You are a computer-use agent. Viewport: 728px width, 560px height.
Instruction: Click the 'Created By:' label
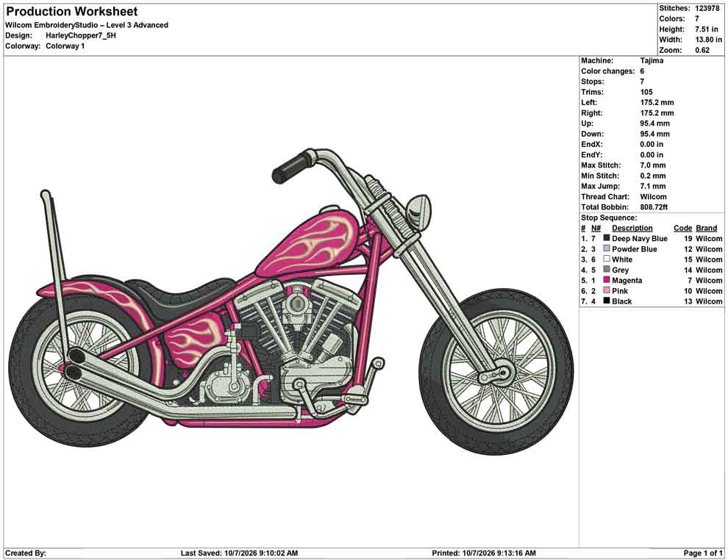tap(26, 553)
